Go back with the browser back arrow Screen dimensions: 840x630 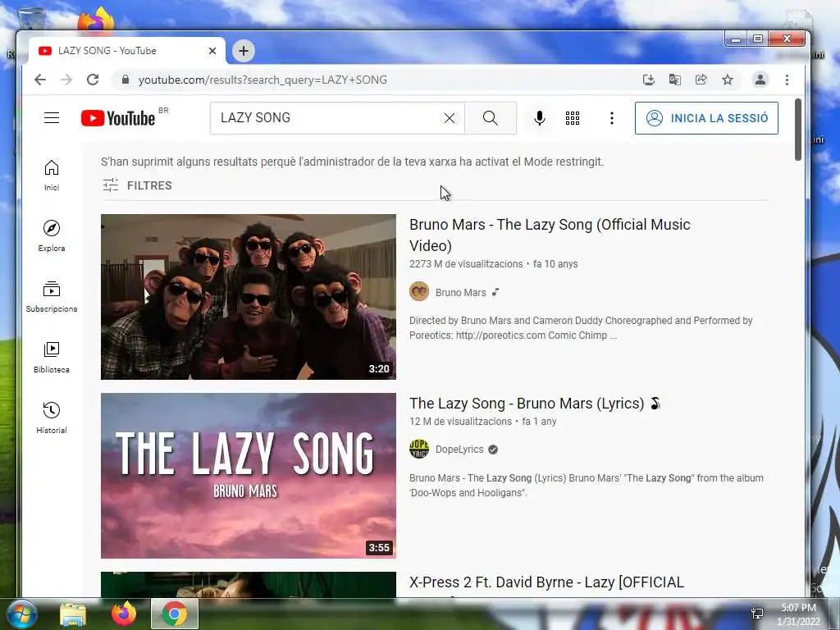(40, 80)
